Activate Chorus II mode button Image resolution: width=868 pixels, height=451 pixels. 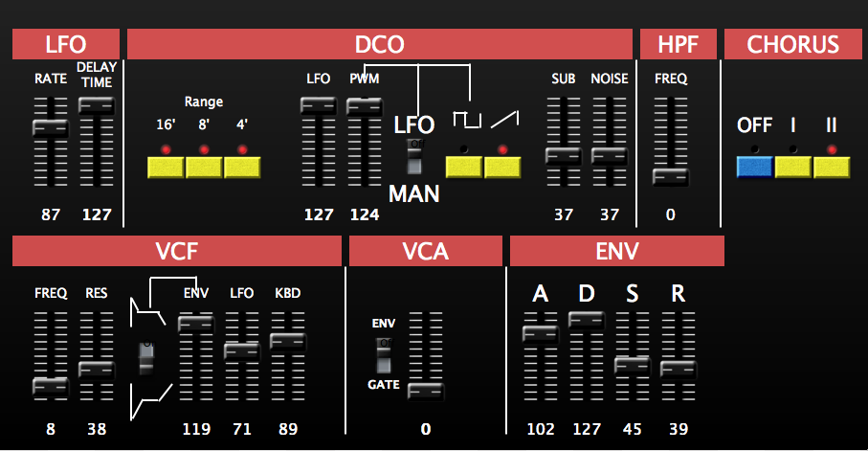point(832,168)
